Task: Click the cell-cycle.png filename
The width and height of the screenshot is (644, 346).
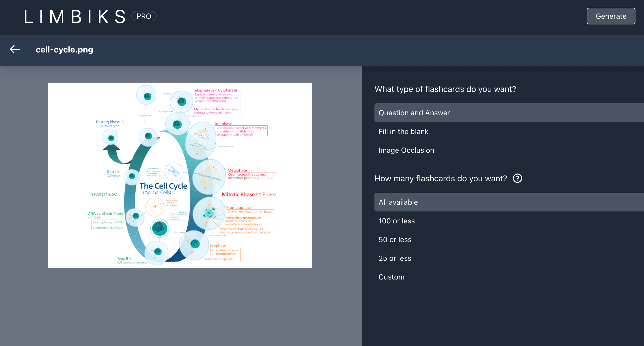Action: pyautogui.click(x=64, y=49)
